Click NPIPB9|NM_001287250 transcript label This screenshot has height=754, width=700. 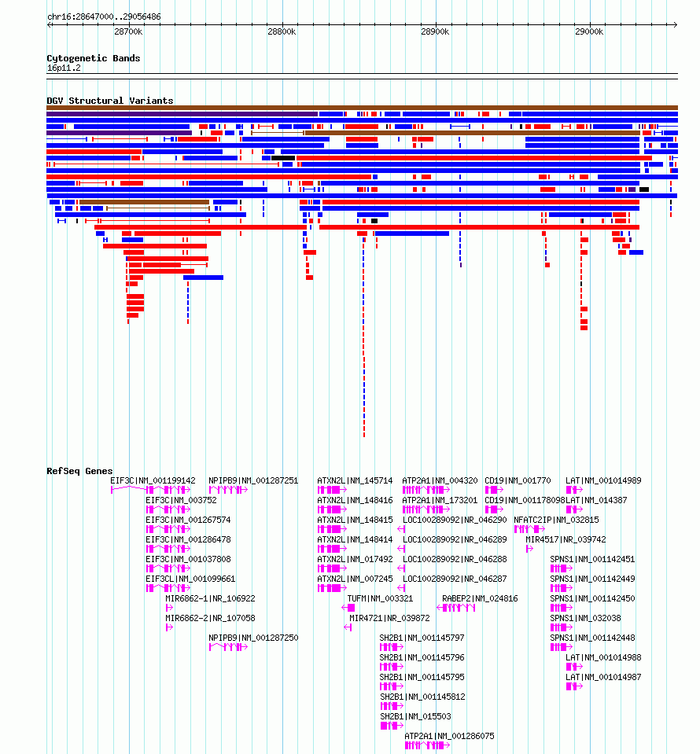[253, 638]
